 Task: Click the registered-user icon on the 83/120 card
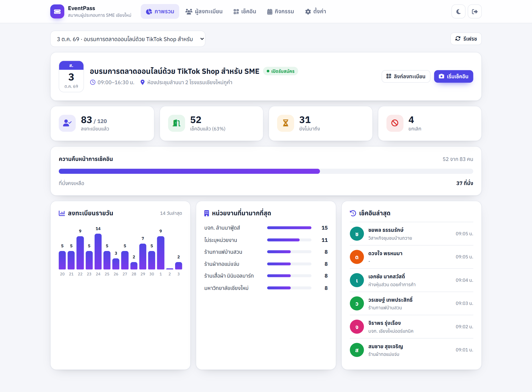67,123
